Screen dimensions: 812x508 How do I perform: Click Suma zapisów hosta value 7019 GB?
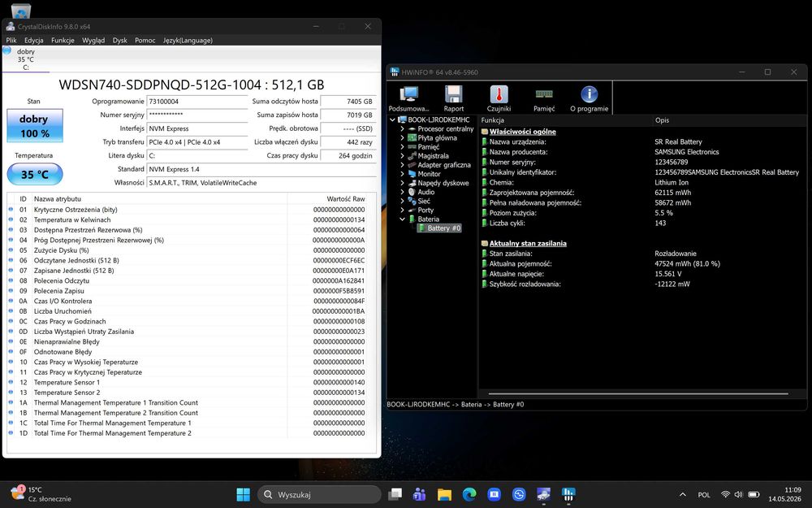click(x=348, y=115)
